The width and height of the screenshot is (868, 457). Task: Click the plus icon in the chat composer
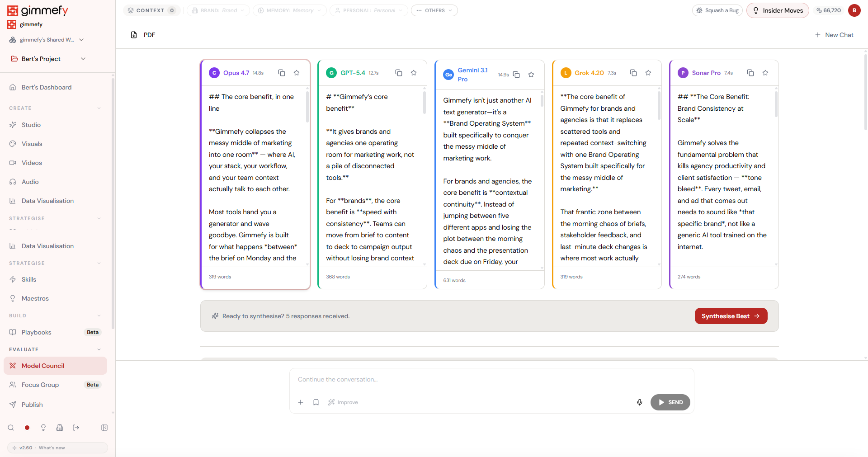point(301,402)
